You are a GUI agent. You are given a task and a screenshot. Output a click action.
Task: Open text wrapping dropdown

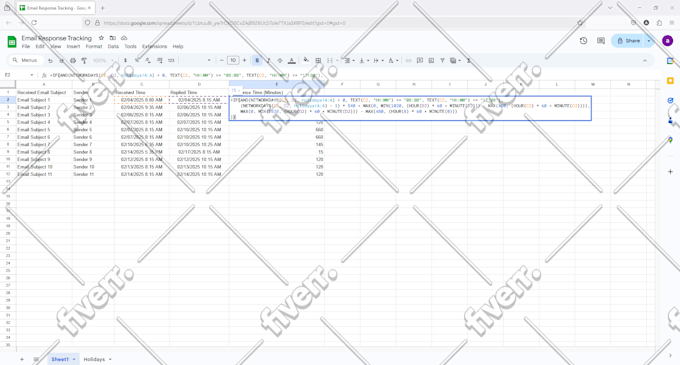[378, 61]
